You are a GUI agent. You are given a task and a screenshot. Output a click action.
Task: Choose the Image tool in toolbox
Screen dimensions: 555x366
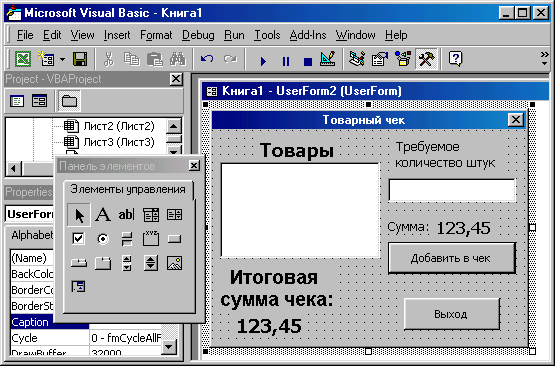coord(174,263)
